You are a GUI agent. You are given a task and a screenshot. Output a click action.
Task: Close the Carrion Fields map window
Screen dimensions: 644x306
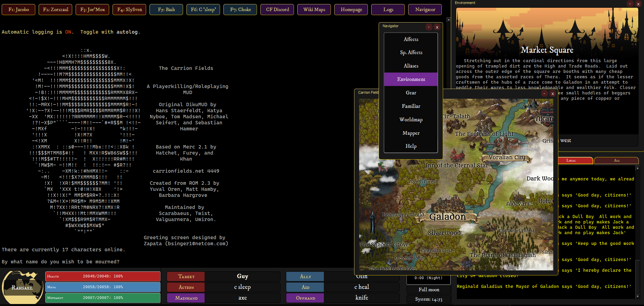553,93
